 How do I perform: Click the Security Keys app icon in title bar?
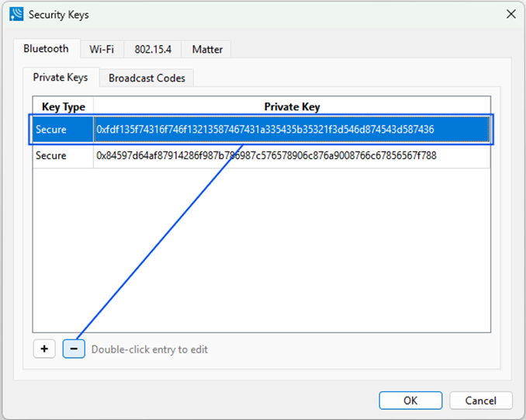coord(16,14)
